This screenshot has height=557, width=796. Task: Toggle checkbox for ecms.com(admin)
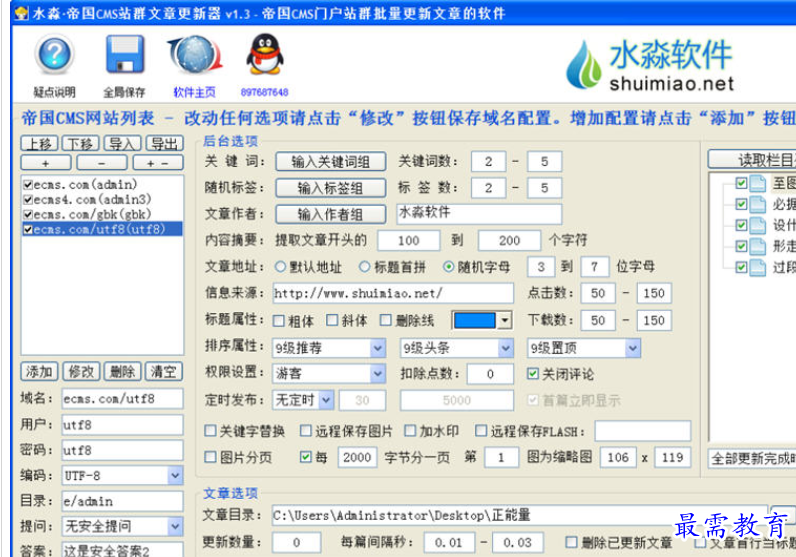28,185
